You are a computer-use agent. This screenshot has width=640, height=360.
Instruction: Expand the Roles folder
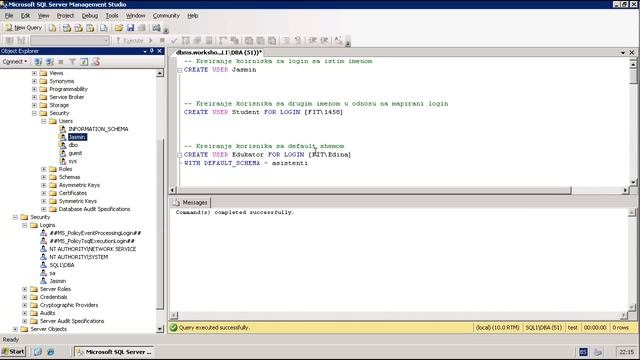44,169
